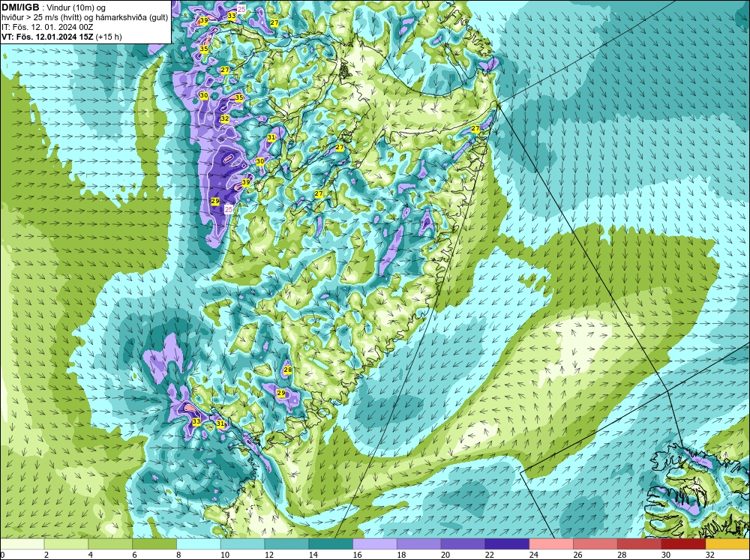Click the 22–24 m/s deep indigo legend swatch
Screen dimensions: 750x560
[x=507, y=544]
